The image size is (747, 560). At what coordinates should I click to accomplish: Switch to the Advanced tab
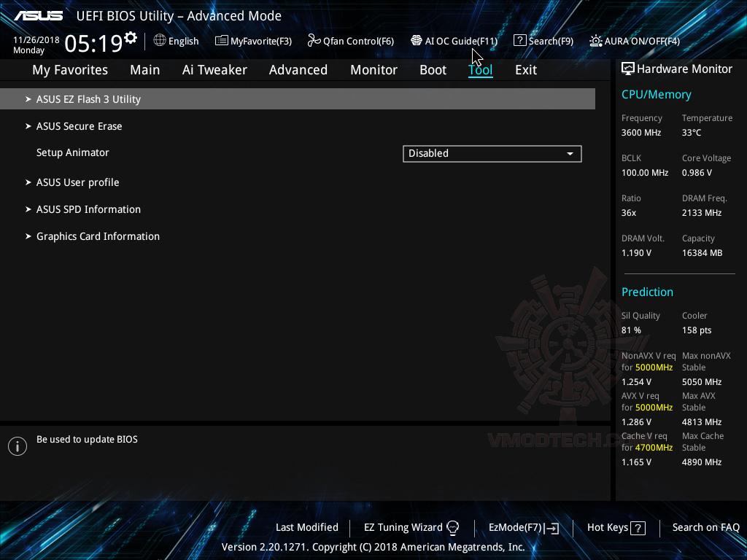[298, 70]
